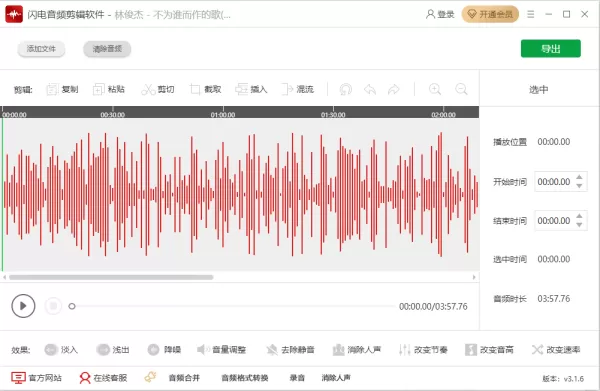Viewport: 600px width, 391px height.
Task: Click the 音频时长 03:57.76 value
Action: pyautogui.click(x=554, y=299)
